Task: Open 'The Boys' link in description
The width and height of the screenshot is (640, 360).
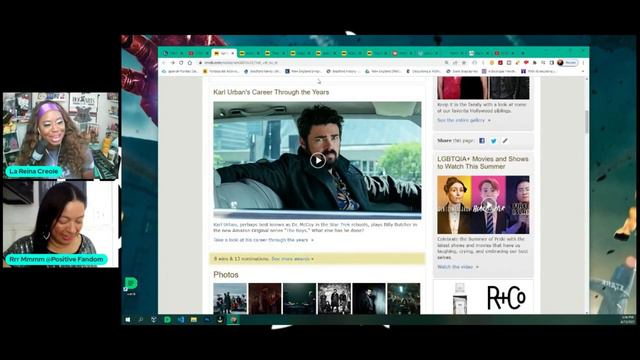Action: tap(296, 231)
